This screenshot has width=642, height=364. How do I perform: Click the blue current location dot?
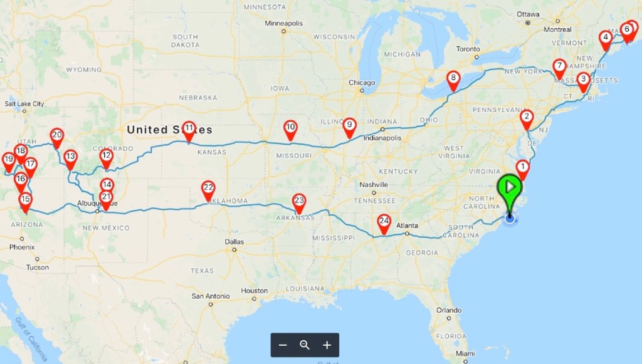(x=510, y=219)
